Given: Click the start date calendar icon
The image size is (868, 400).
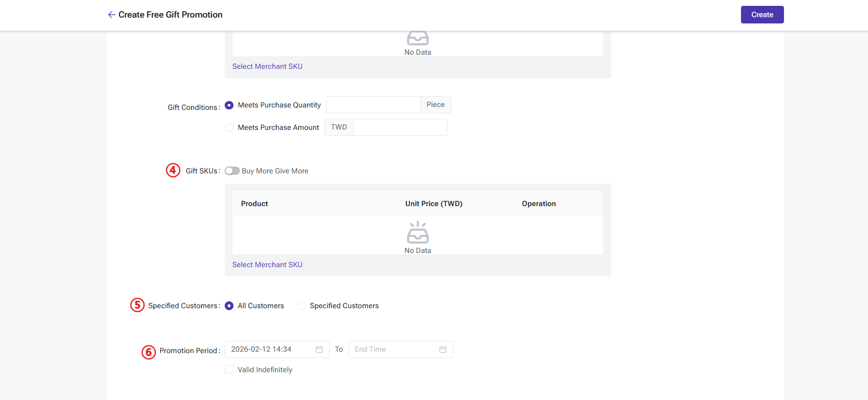Looking at the screenshot, I should tap(319, 350).
